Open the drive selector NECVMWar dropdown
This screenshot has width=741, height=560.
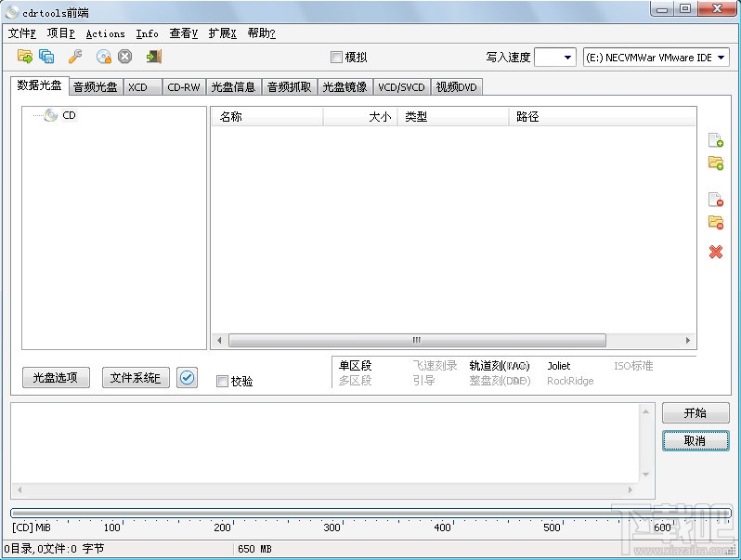point(656,58)
